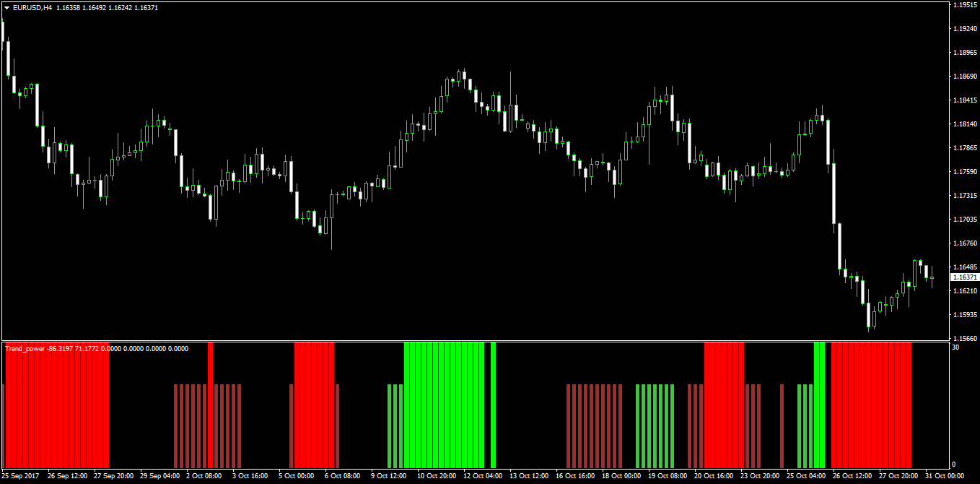Click price axis value 1.18140
This screenshot has height=484, width=980.
pos(965,124)
